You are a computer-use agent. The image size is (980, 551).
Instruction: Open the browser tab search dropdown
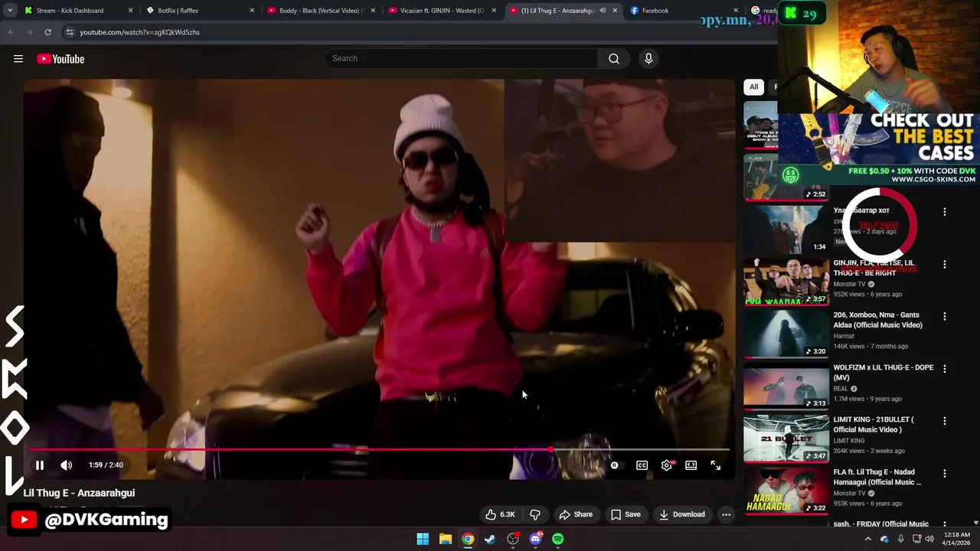pyautogui.click(x=10, y=11)
